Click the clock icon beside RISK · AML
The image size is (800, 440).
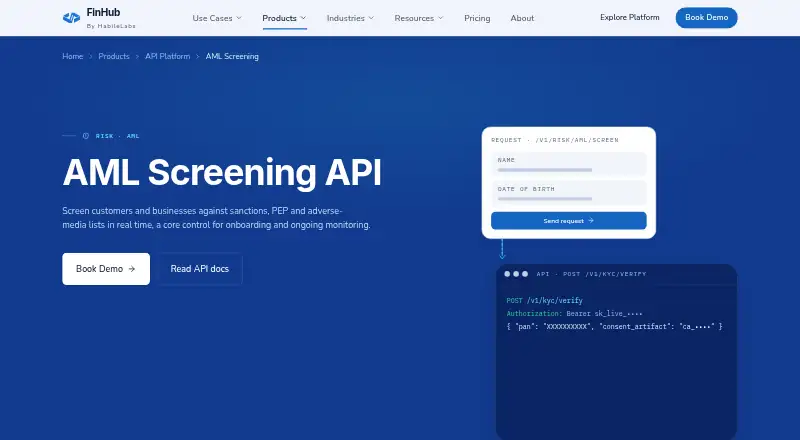click(x=86, y=136)
